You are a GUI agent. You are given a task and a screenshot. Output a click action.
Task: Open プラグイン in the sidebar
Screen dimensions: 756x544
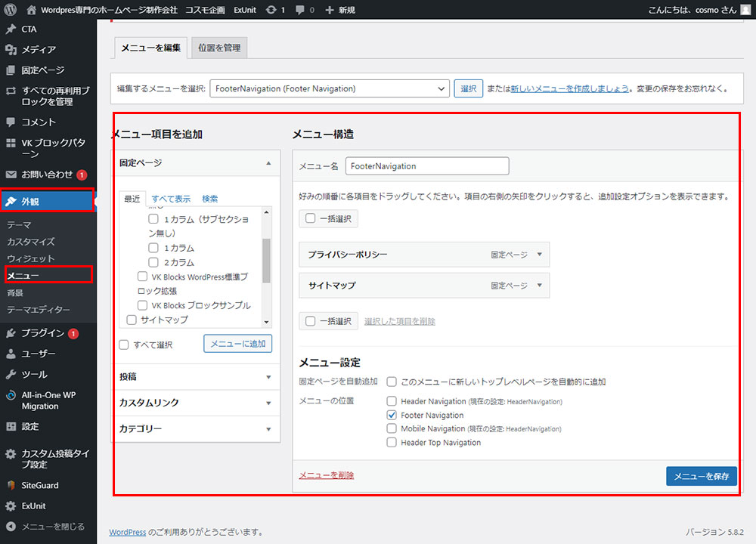42,333
